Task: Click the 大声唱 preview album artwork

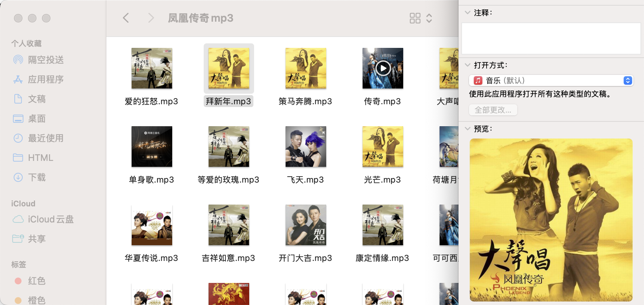Action: (551, 220)
